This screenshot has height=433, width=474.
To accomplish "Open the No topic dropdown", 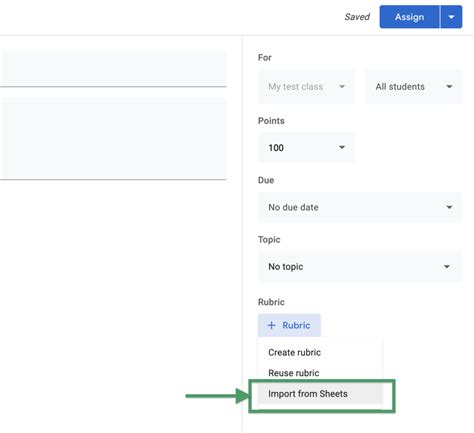I will coord(360,267).
